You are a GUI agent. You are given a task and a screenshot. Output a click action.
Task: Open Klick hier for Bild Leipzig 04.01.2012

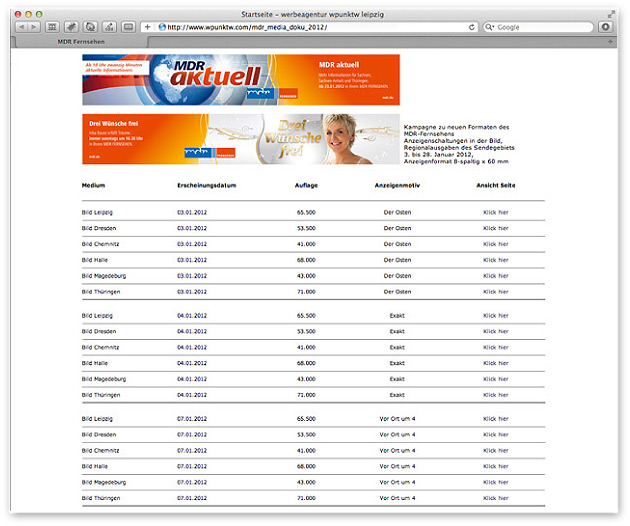495,315
